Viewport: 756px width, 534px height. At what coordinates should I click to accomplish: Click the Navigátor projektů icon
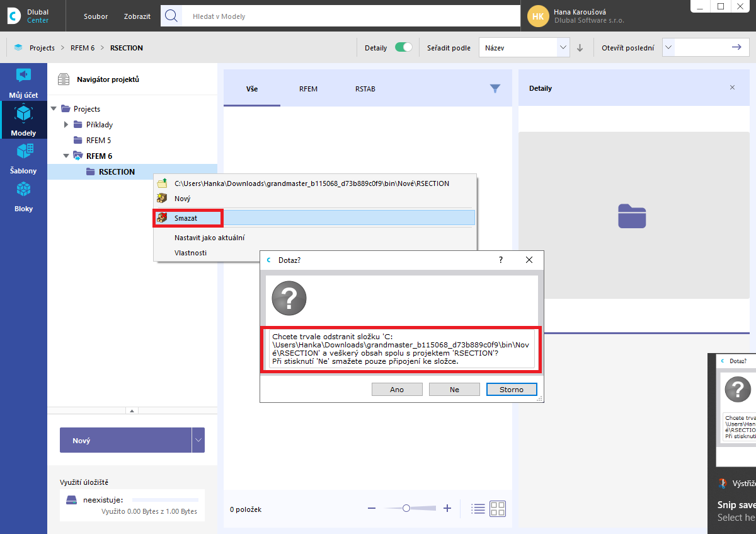pos(63,79)
